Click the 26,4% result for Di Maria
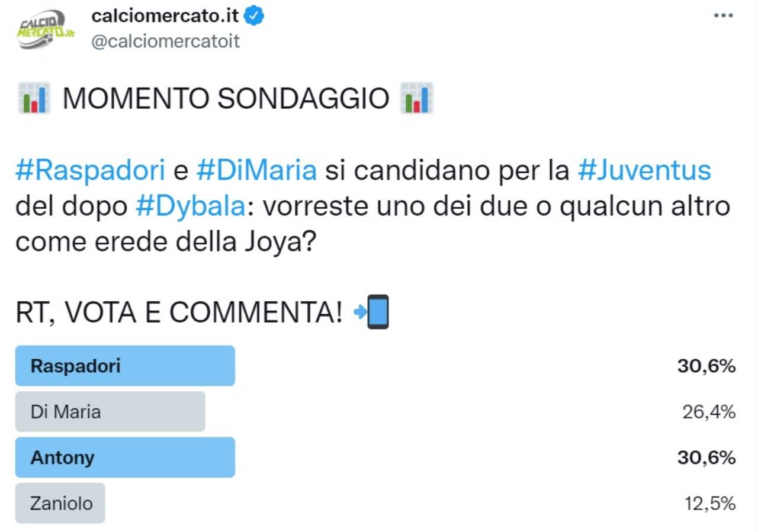The image size is (758, 532). (708, 411)
